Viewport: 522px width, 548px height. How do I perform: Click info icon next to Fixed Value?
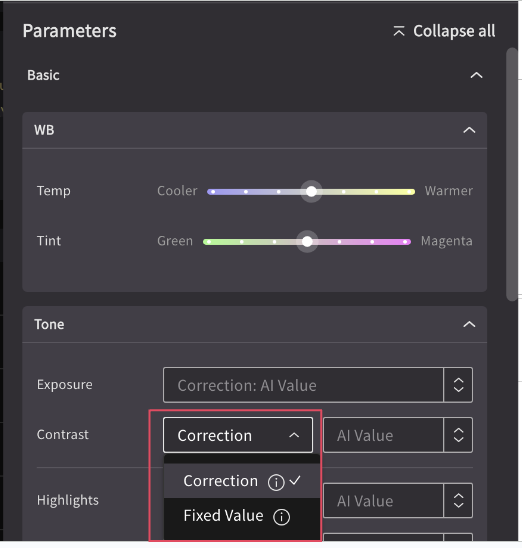tap(282, 517)
